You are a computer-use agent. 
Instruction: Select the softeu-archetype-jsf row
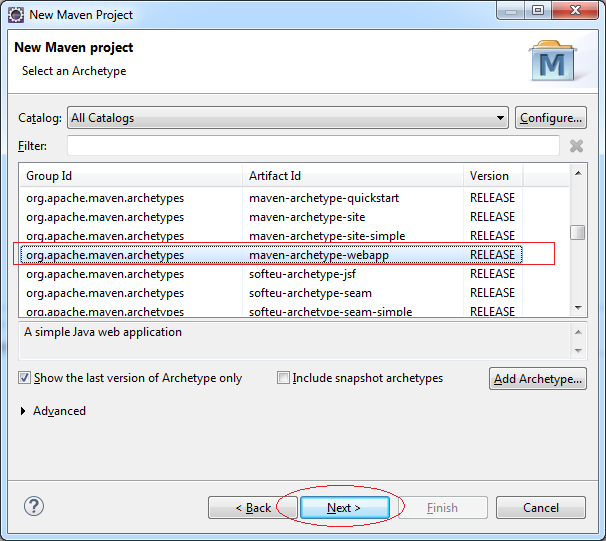tap(271, 274)
